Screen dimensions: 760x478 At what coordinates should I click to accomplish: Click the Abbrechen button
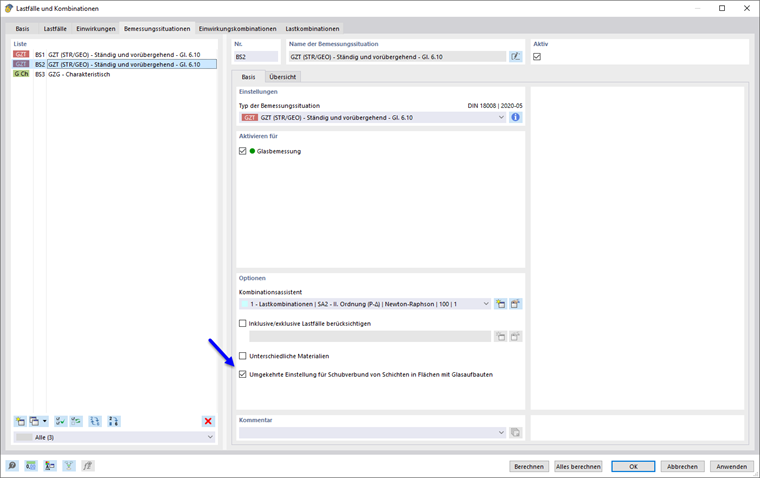pos(682,466)
